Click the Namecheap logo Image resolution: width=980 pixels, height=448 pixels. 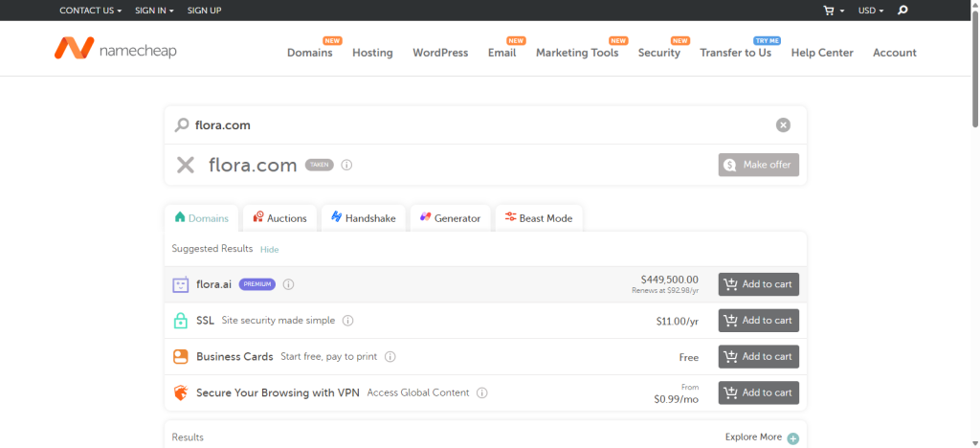115,48
